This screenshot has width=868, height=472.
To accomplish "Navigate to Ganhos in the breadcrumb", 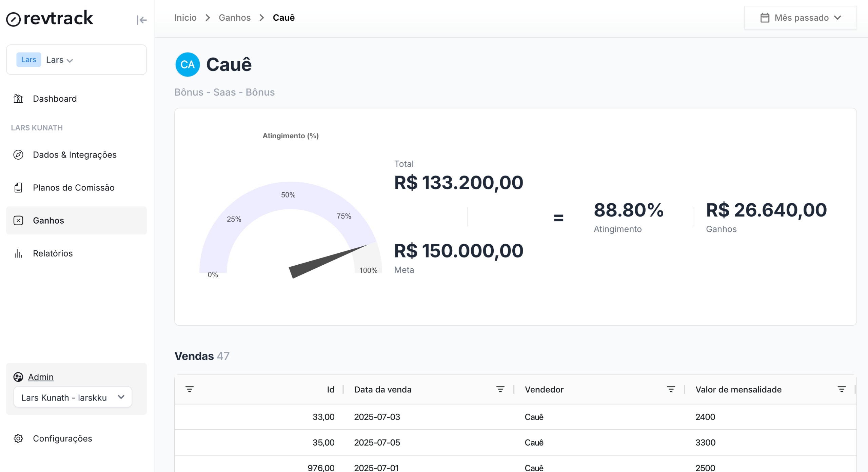I will 235,18.
